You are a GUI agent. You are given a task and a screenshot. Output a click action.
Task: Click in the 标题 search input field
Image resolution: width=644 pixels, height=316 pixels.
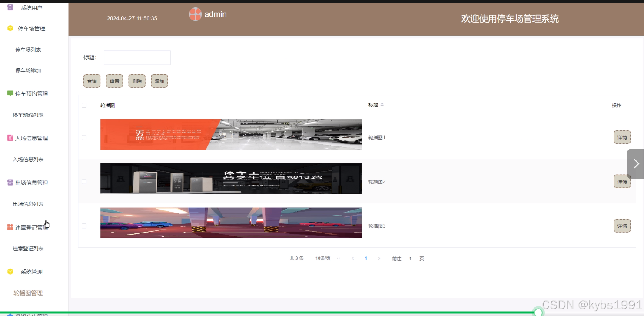click(x=137, y=57)
